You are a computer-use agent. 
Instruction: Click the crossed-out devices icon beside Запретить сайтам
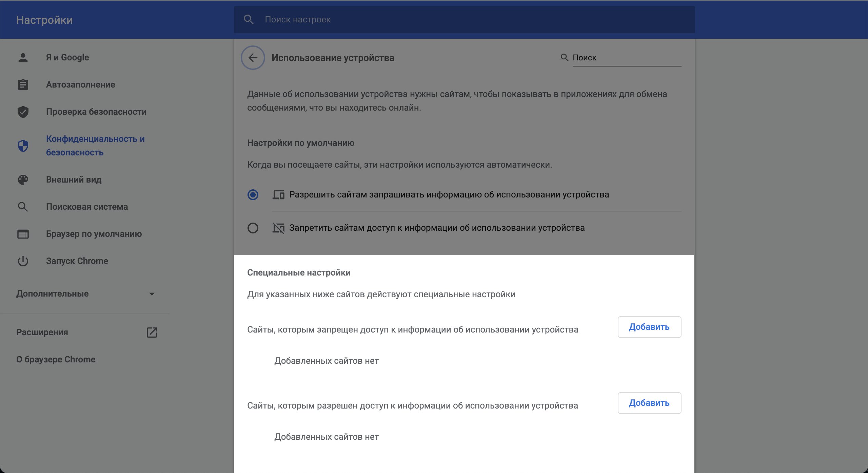click(x=278, y=228)
